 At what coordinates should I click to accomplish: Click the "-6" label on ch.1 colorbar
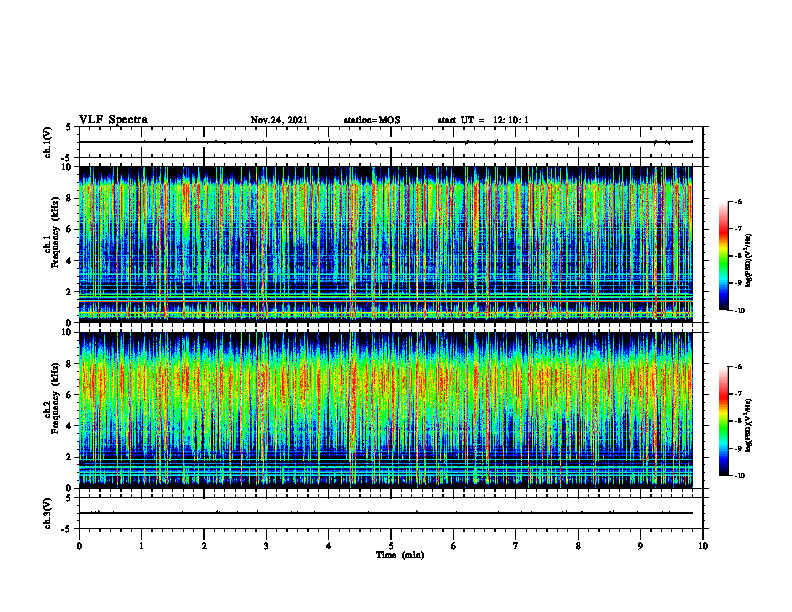[737, 201]
